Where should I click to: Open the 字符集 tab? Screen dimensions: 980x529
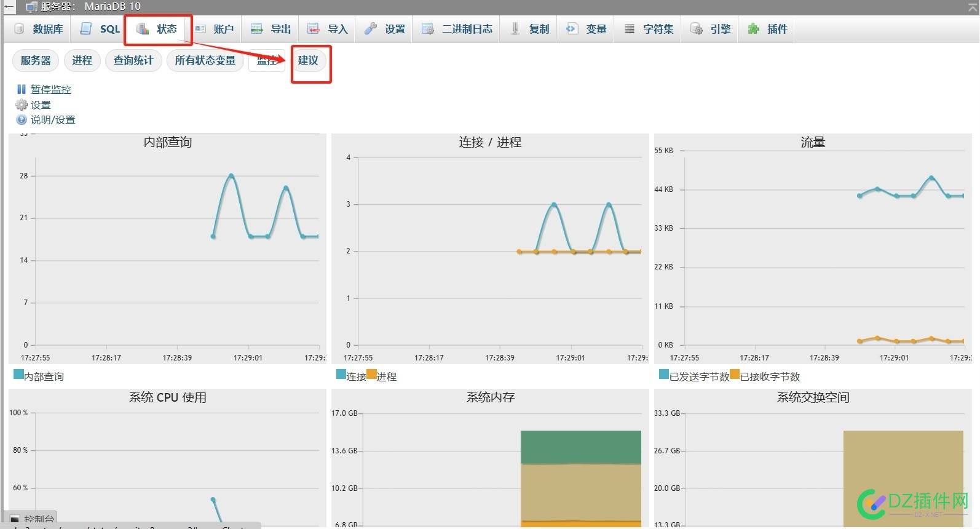pos(649,29)
